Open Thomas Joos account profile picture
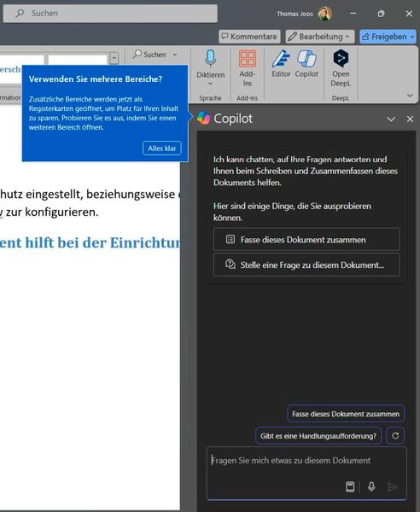 click(x=324, y=14)
